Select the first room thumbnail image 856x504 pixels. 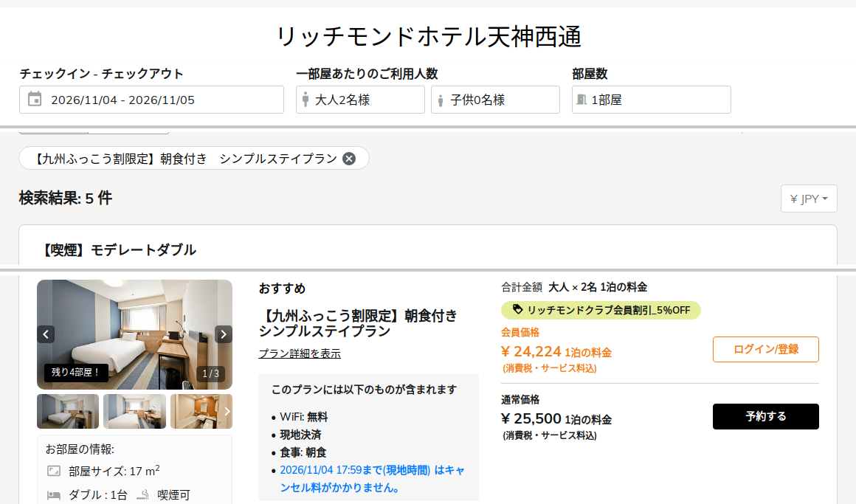click(68, 411)
